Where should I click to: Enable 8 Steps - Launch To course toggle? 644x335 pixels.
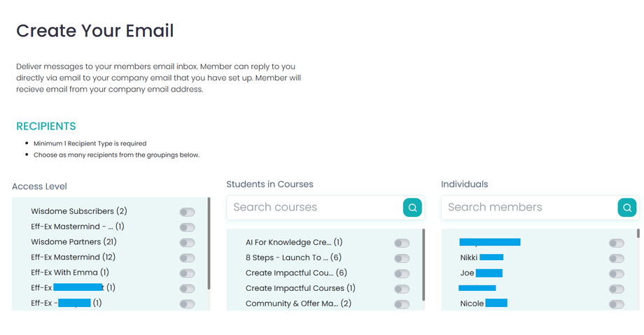(402, 259)
